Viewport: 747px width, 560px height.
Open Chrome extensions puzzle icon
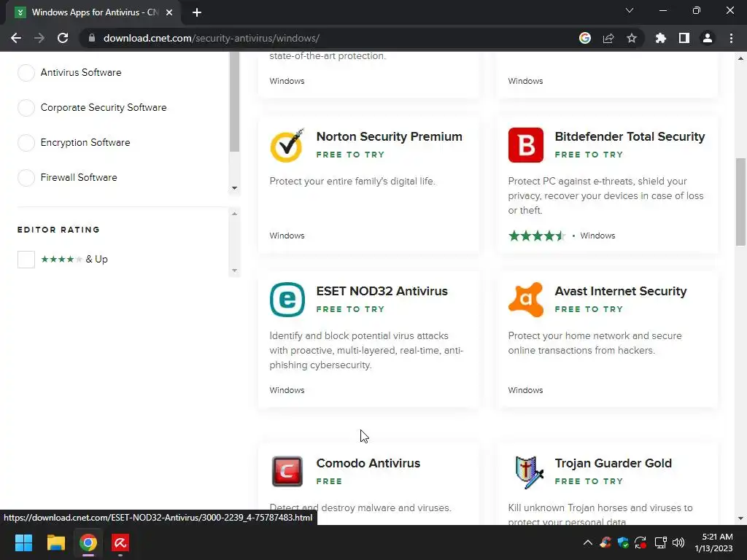pyautogui.click(x=661, y=38)
